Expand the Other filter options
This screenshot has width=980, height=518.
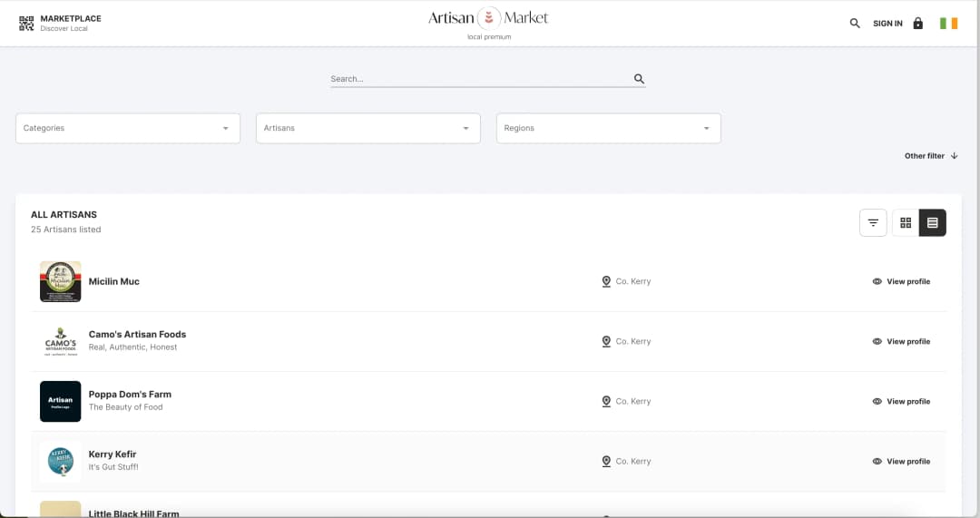pyautogui.click(x=930, y=156)
